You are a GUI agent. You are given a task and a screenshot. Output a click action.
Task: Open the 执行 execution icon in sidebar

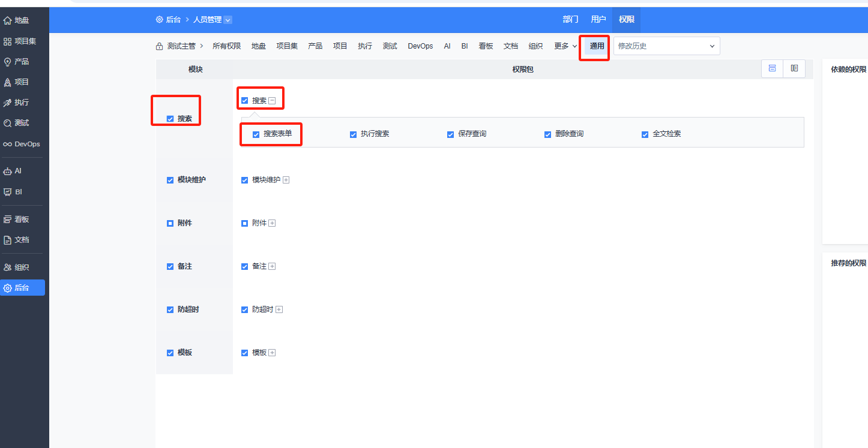tap(8, 103)
